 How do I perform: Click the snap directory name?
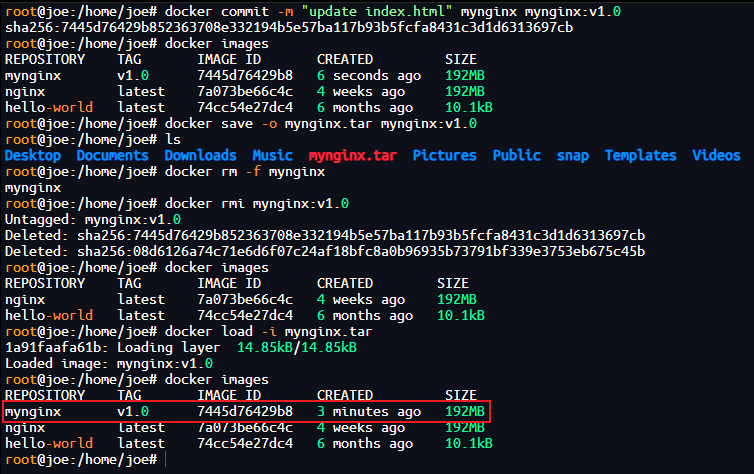pos(573,155)
